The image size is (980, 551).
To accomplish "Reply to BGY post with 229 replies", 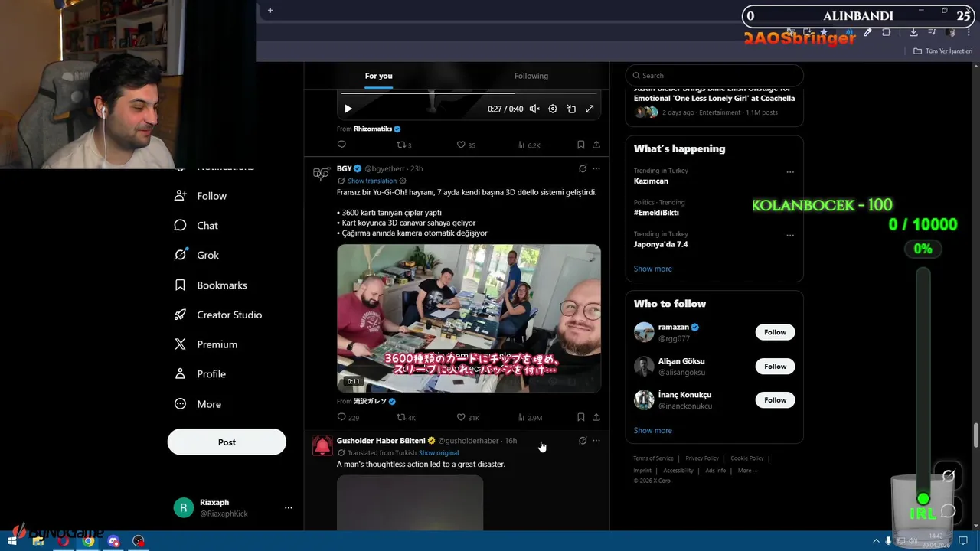I will 348,417.
